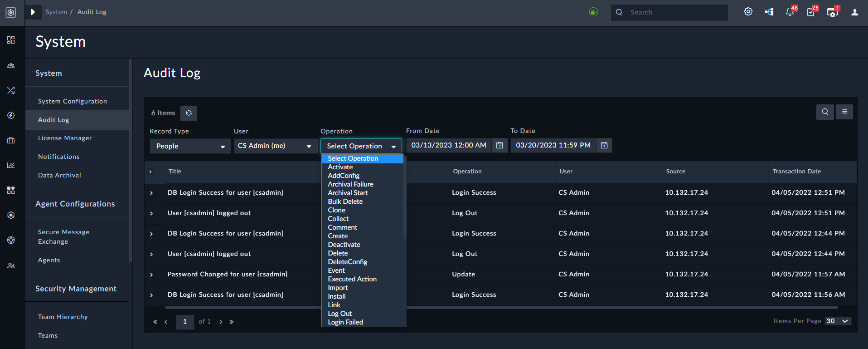Viewport: 868px width, 349px height.
Task: Select Bulk Delete from operation list
Action: 345,202
